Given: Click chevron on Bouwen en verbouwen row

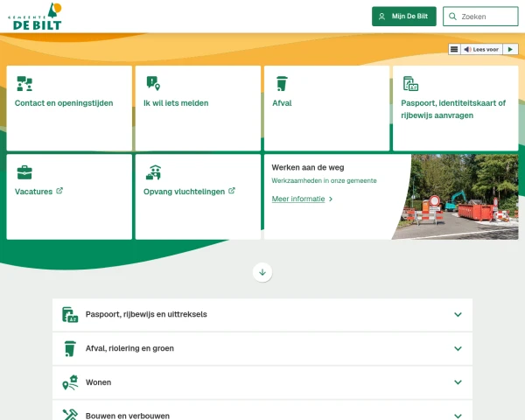Looking at the screenshot, I should (x=458, y=416).
